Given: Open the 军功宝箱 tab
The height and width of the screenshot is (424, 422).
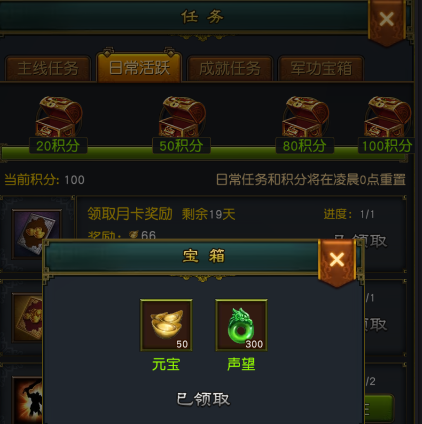Looking at the screenshot, I should (321, 68).
